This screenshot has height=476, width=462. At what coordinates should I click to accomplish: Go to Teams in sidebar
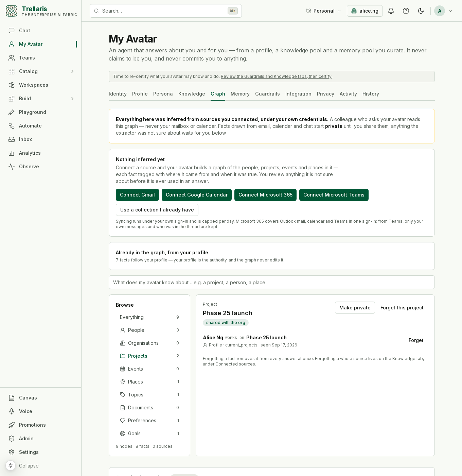click(41, 58)
